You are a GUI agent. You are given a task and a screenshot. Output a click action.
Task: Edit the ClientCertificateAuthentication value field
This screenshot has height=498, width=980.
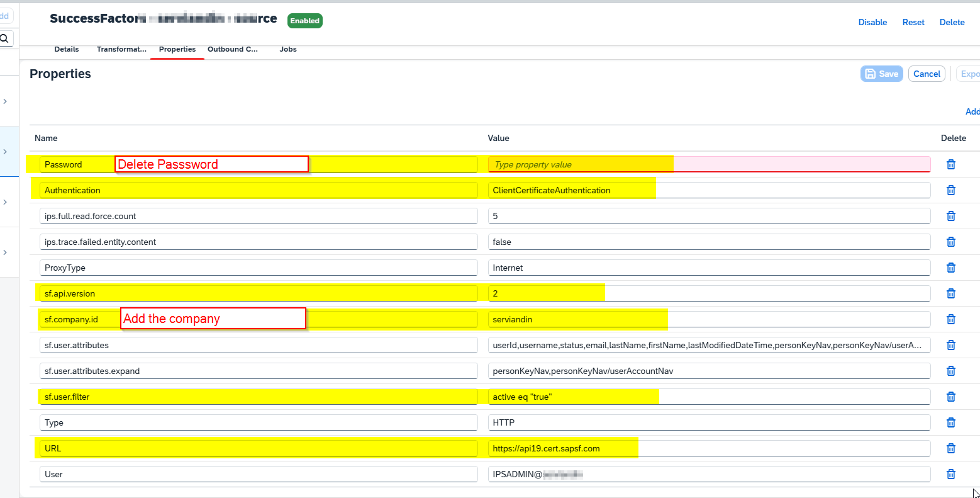tap(709, 190)
